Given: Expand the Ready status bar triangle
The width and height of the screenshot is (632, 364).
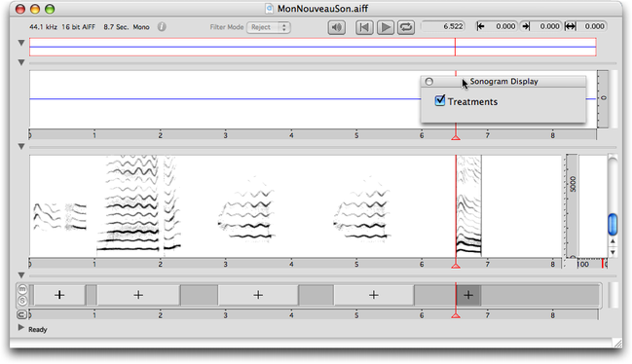Looking at the screenshot, I should [x=21, y=328].
